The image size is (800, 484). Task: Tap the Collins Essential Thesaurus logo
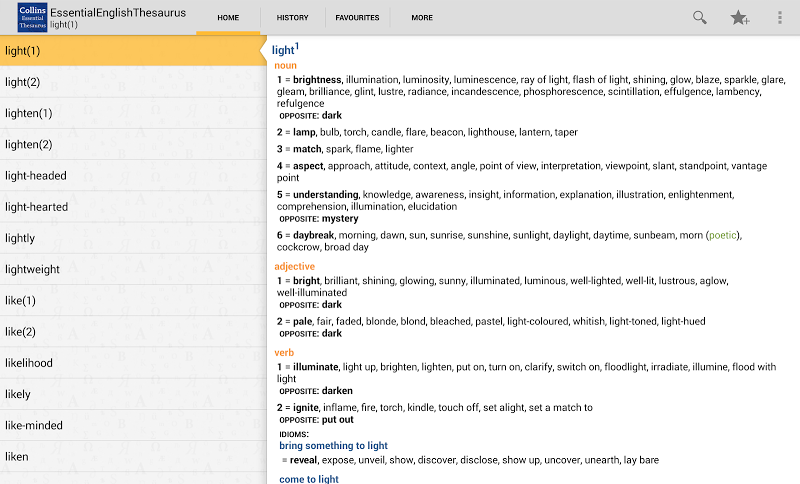[32, 17]
